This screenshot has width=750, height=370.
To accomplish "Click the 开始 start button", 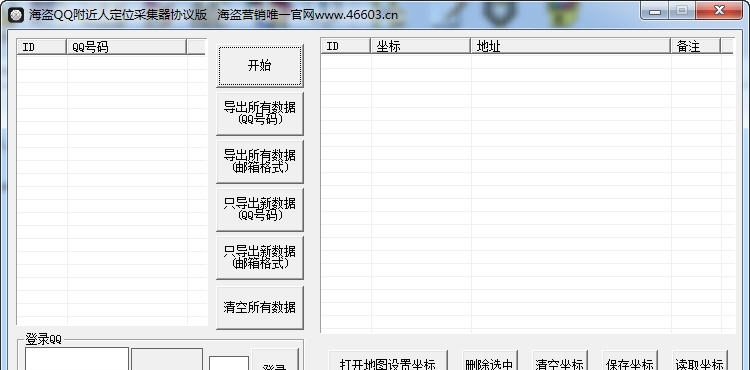I will click(260, 66).
